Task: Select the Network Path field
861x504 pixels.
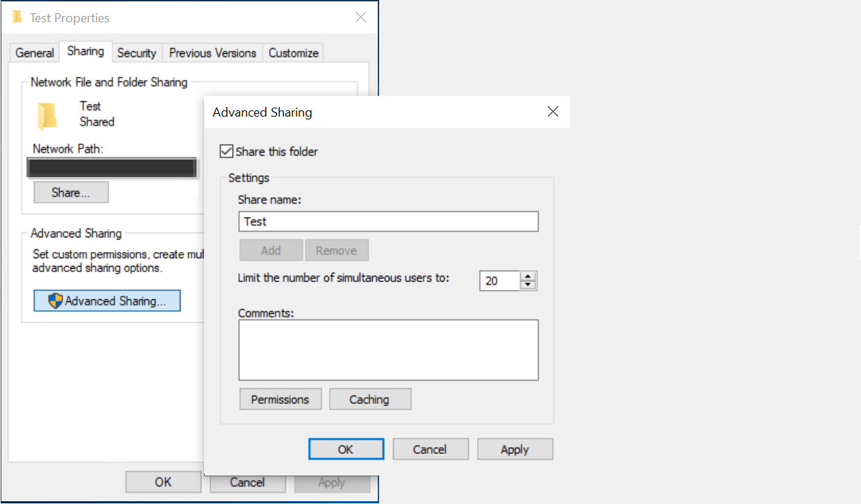Action: (112, 167)
